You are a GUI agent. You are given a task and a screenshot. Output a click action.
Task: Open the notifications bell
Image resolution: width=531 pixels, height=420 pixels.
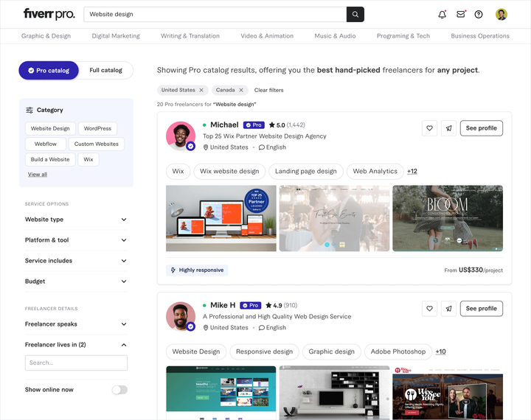click(x=442, y=14)
